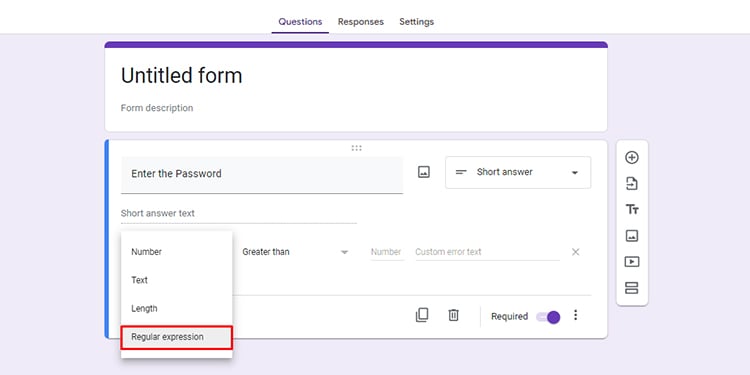Viewport: 750px width, 375px height.
Task: Open the Short answer type dropdown
Action: pyautogui.click(x=518, y=172)
